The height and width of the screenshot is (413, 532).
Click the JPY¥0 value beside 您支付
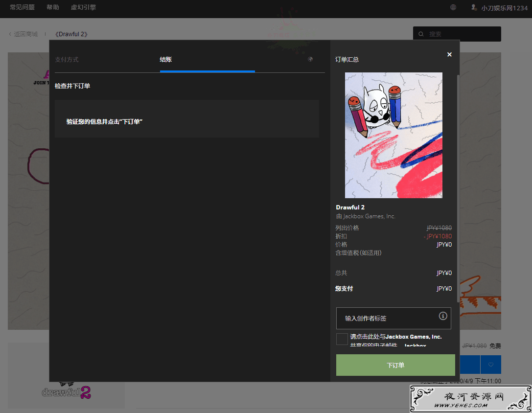[444, 288]
